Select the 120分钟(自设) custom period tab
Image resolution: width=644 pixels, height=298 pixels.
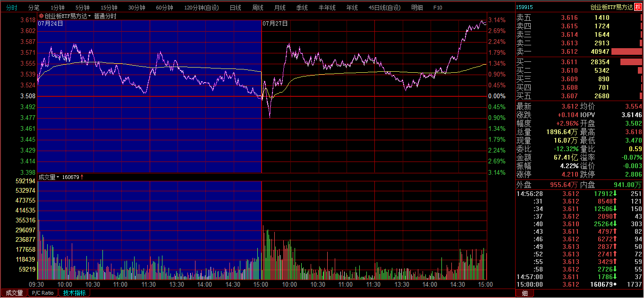click(x=202, y=8)
